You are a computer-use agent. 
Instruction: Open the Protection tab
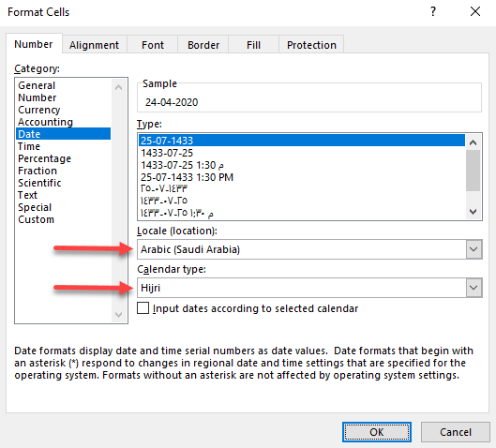tap(311, 45)
